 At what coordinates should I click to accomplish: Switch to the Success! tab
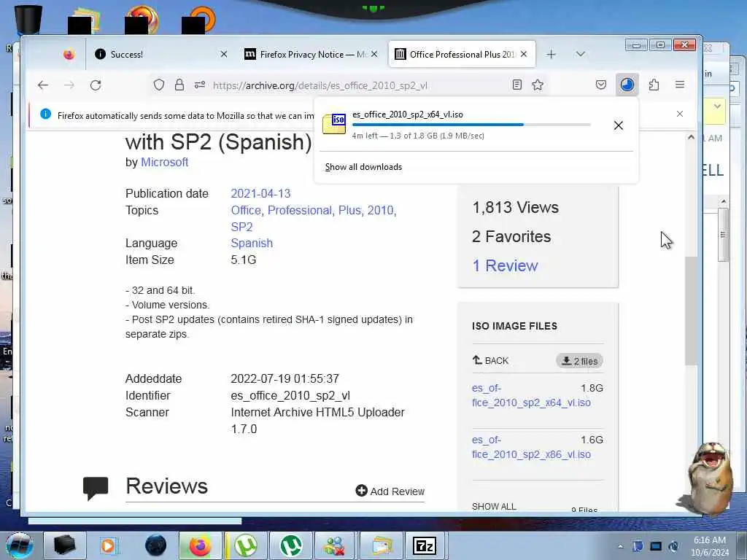pyautogui.click(x=160, y=54)
